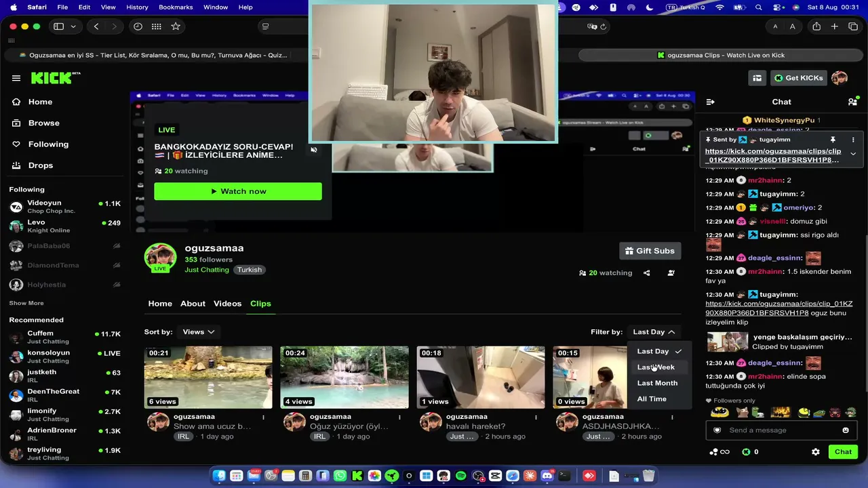
Task: Expand the pinned chat message
Action: [x=853, y=154]
